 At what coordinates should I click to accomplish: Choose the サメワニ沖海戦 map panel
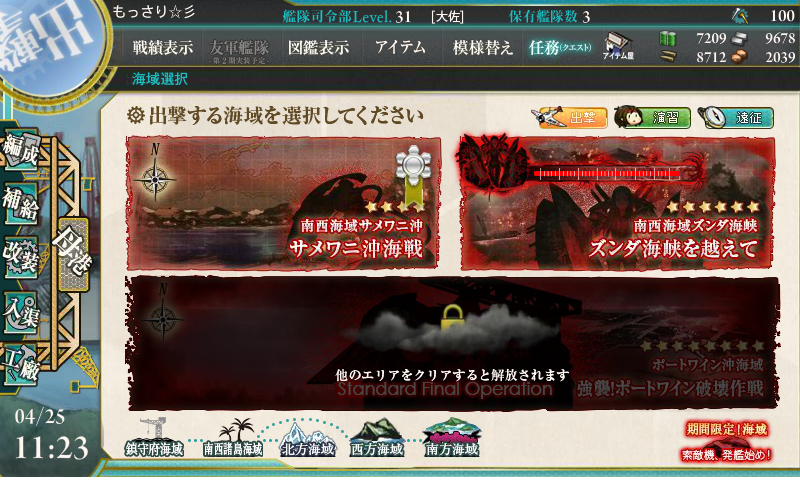coord(284,203)
